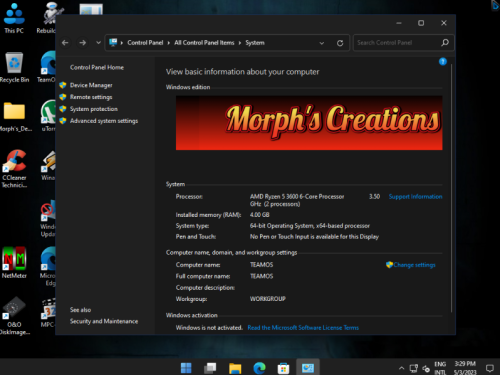The width and height of the screenshot is (500, 375).
Task: Open File Explorer from taskbar
Action: tap(235, 368)
